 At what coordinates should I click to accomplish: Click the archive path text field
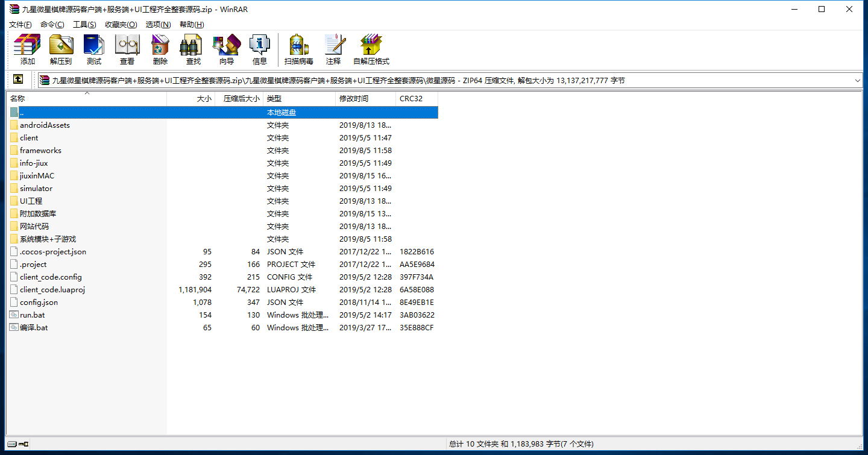click(x=451, y=80)
